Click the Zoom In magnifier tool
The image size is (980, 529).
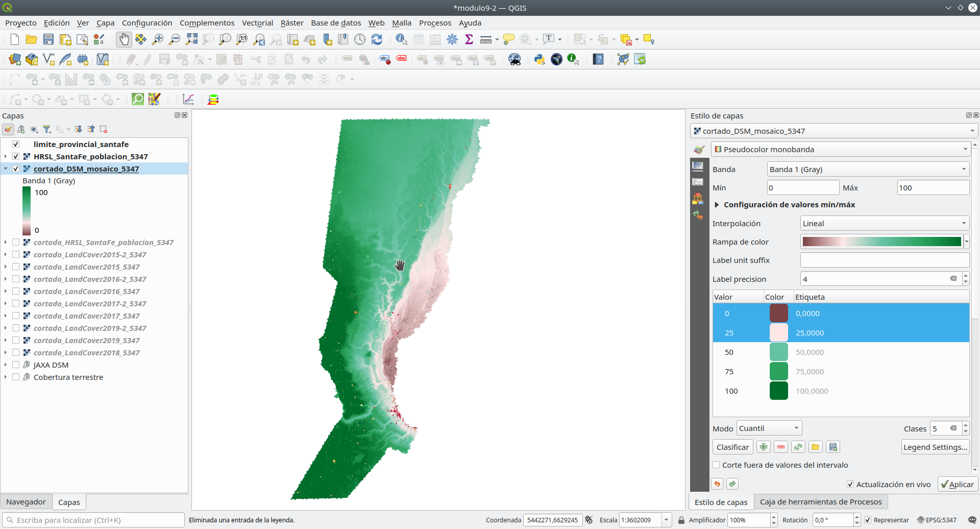click(158, 39)
